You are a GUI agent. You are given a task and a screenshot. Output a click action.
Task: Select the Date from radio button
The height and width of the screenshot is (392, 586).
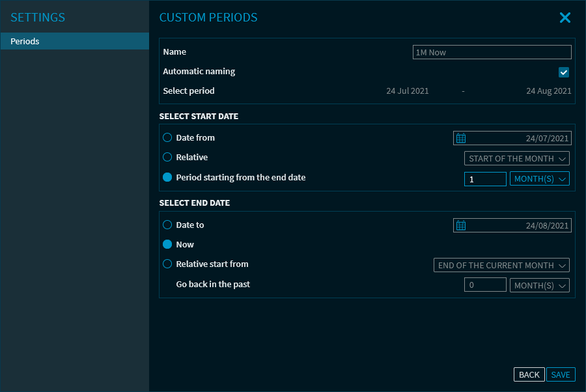point(167,138)
